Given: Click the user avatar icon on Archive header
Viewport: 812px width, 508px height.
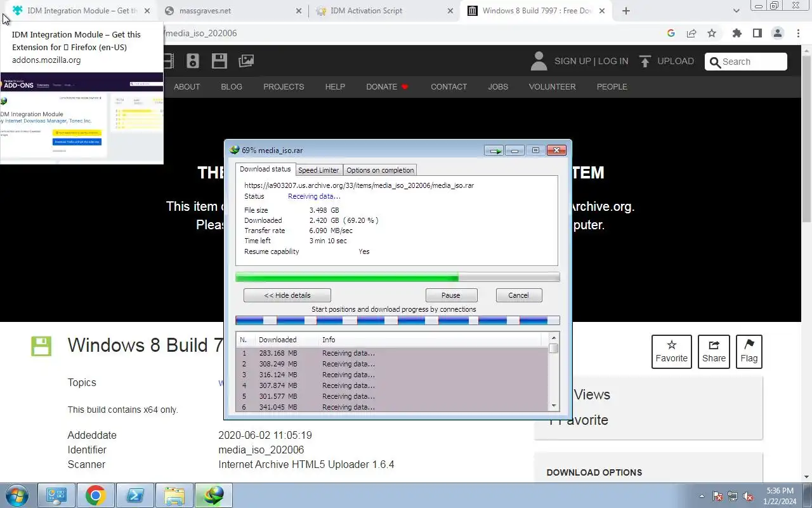Looking at the screenshot, I should point(539,61).
